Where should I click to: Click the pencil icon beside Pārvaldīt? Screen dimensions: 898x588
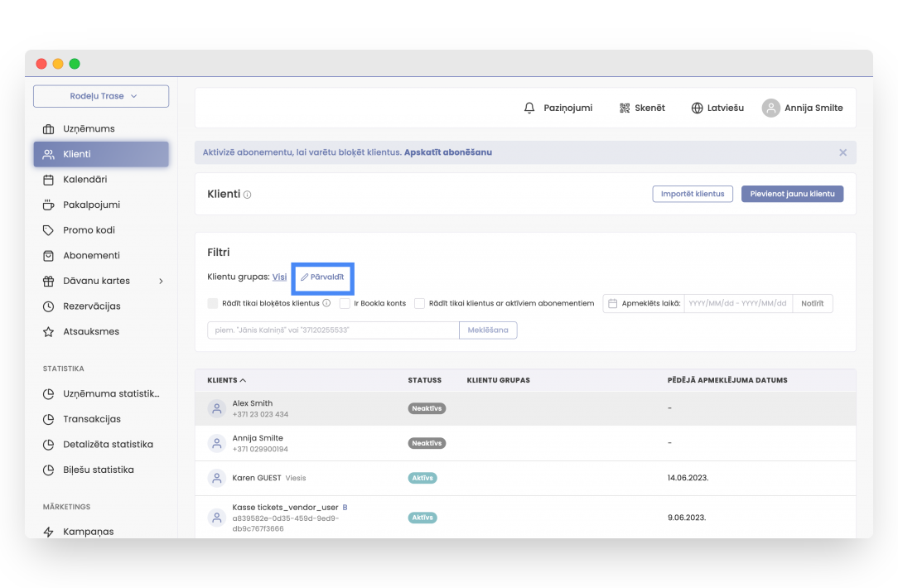[304, 277]
